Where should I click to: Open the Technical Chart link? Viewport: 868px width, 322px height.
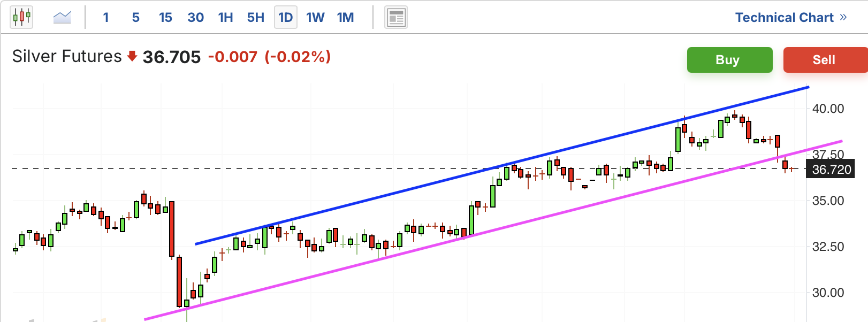(790, 18)
